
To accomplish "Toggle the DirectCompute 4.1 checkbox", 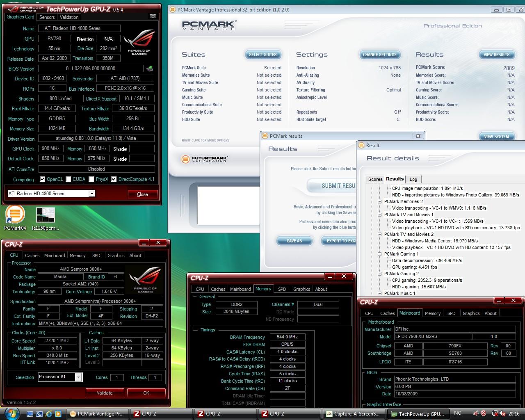I will (x=114, y=179).
